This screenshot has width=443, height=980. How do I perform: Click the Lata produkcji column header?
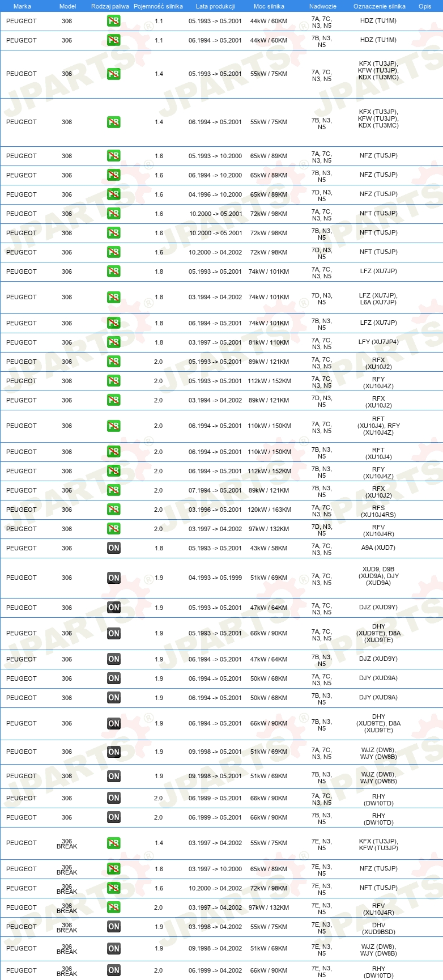(x=215, y=6)
